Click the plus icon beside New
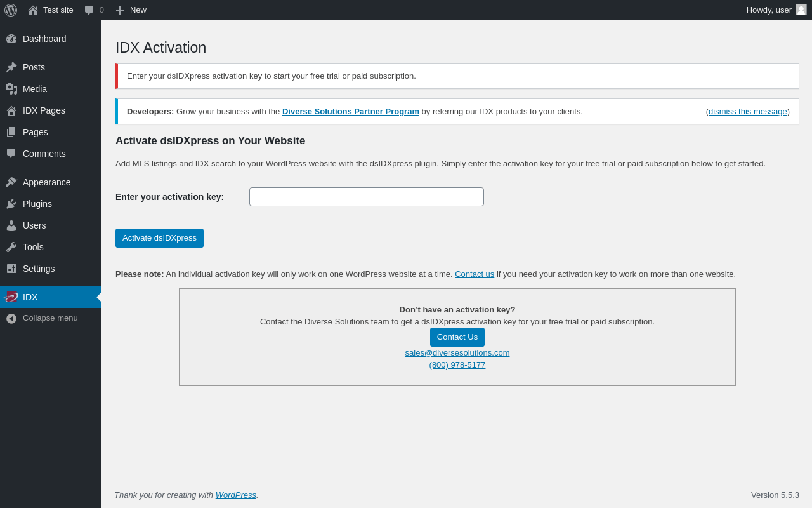812x508 pixels. point(120,10)
